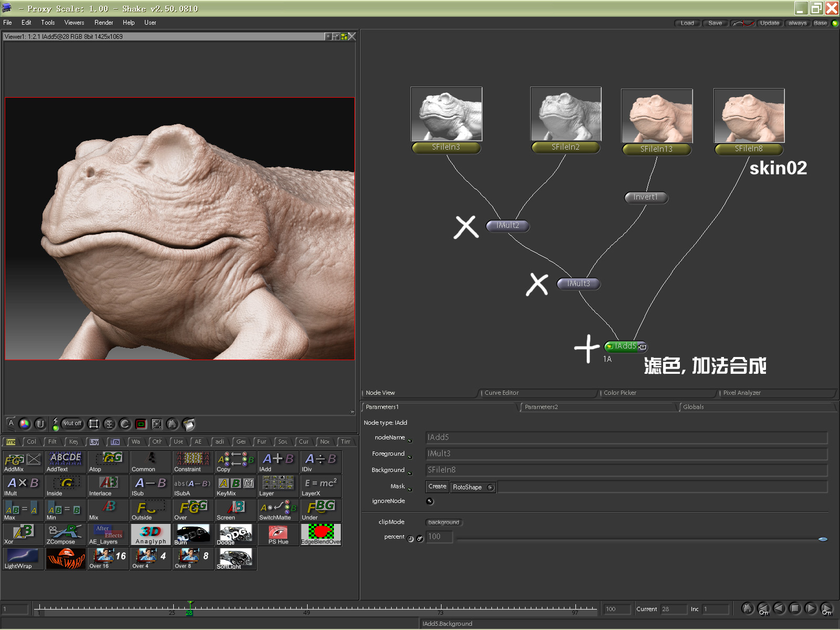Select the AddText node icon
This screenshot has height=630, width=840.
pos(66,462)
